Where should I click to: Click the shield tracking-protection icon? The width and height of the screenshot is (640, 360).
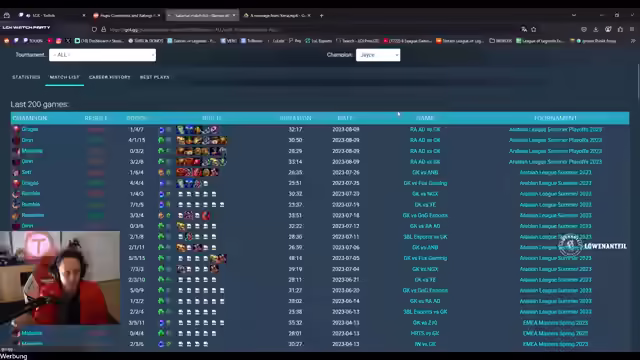coord(94,29)
